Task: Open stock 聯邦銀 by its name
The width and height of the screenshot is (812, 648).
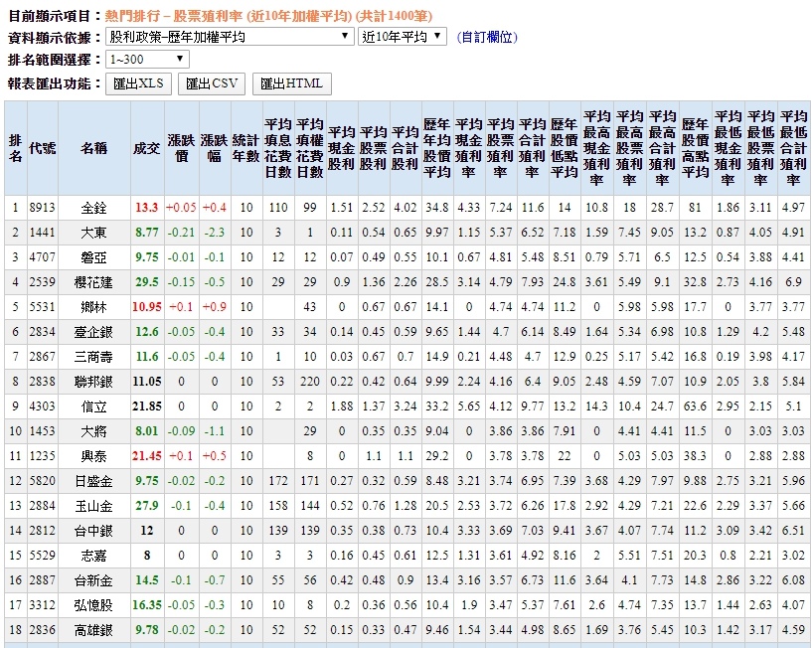Action: pyautogui.click(x=93, y=382)
